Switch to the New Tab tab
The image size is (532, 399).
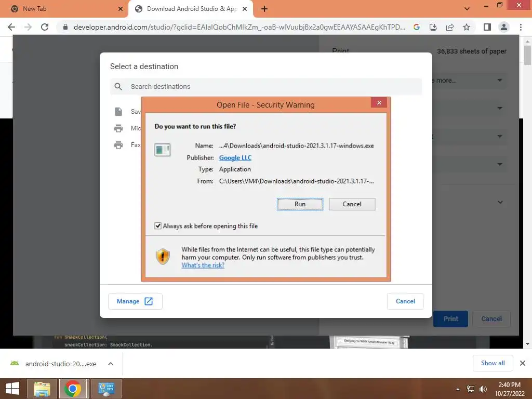pyautogui.click(x=64, y=9)
